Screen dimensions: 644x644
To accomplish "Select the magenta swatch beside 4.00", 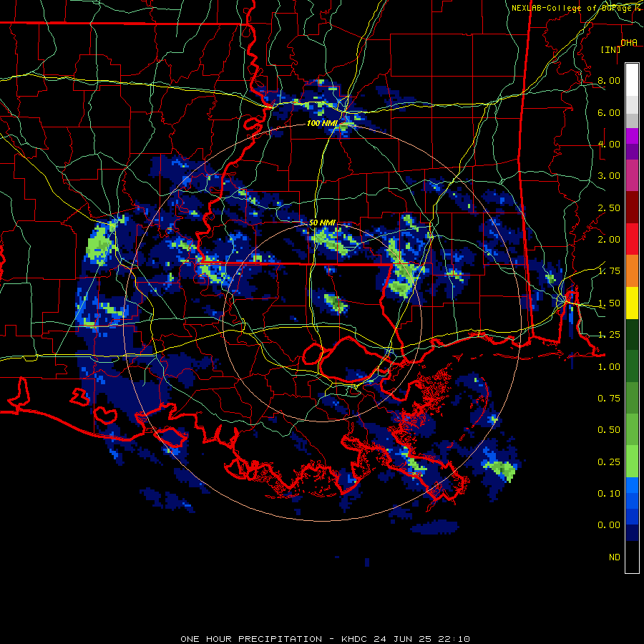I will (632, 136).
